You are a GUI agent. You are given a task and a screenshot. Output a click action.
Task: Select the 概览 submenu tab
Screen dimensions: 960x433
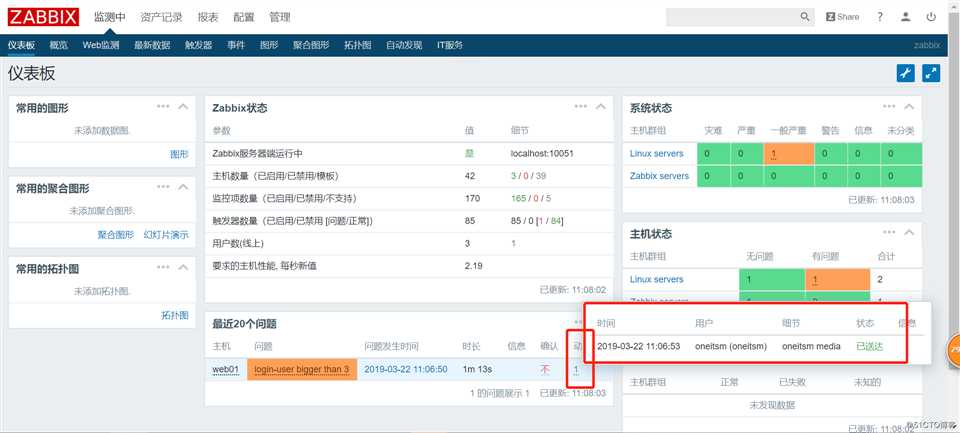click(59, 45)
